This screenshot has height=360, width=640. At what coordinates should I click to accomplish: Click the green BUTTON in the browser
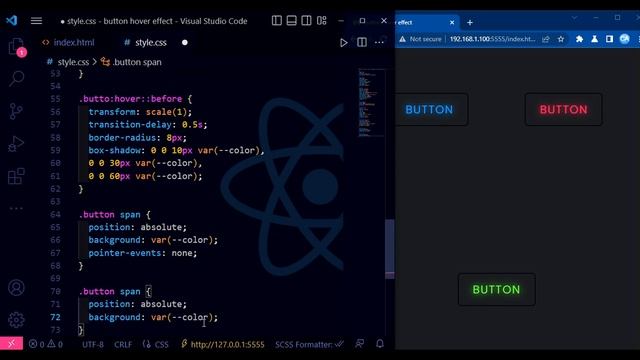pos(496,289)
